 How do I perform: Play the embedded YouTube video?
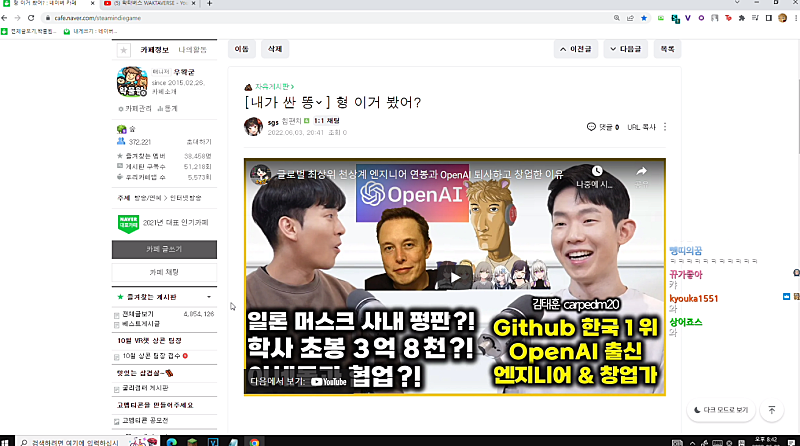click(455, 277)
